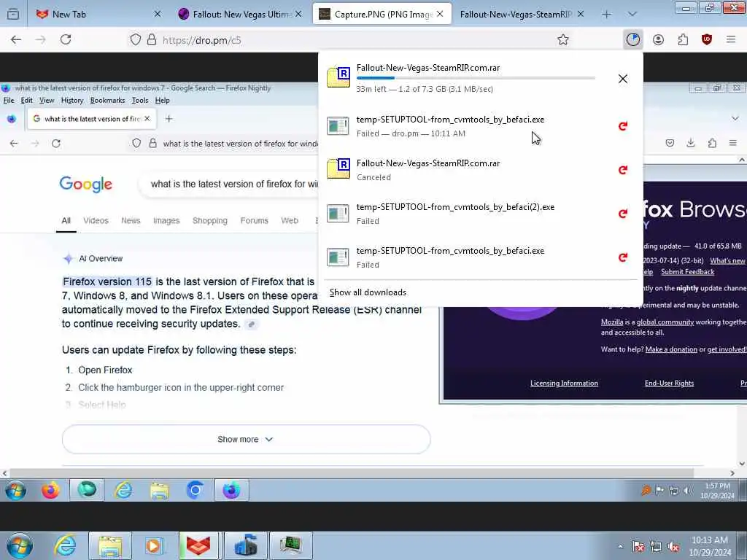This screenshot has height=560, width=747.
Task: Expand the list all tabs chevron
Action: coord(632,15)
